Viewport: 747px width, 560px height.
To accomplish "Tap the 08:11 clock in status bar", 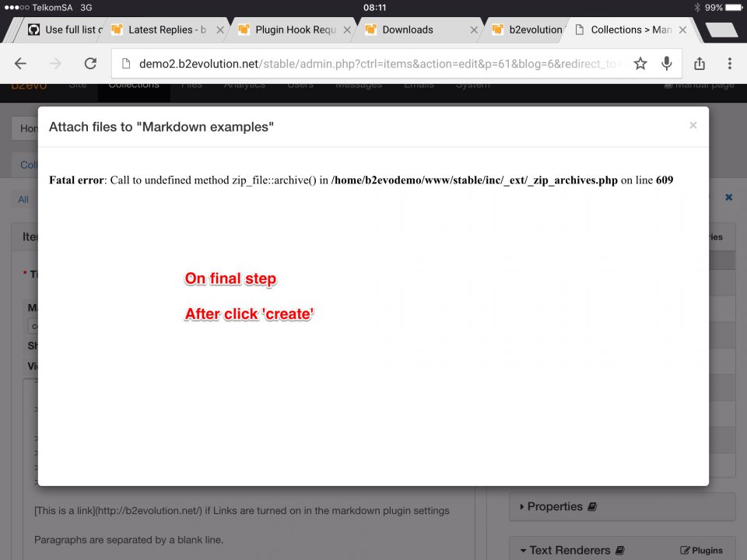I will 375,8.
